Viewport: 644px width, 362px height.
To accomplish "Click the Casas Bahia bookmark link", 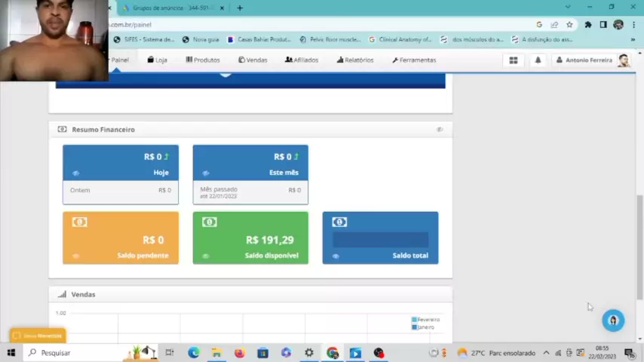I will click(259, 39).
